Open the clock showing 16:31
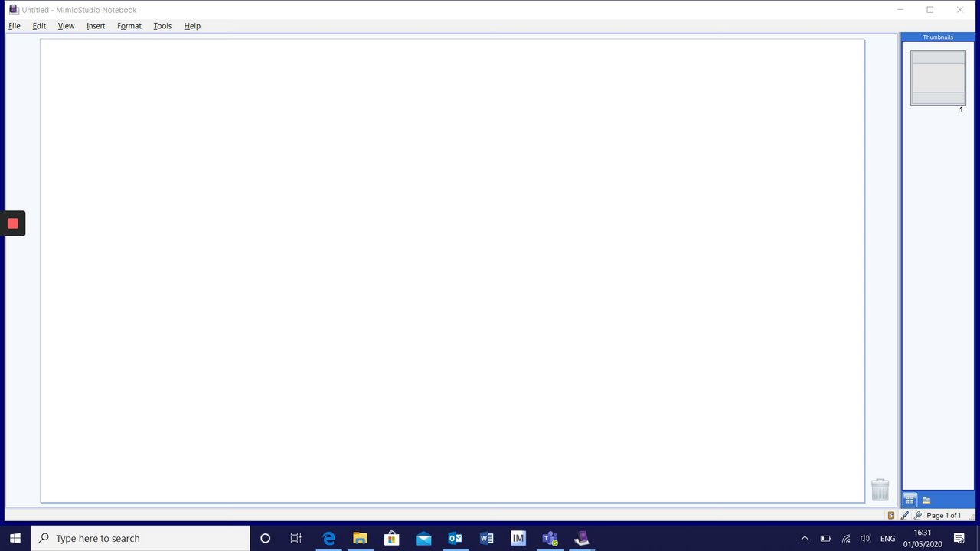 pyautogui.click(x=923, y=538)
